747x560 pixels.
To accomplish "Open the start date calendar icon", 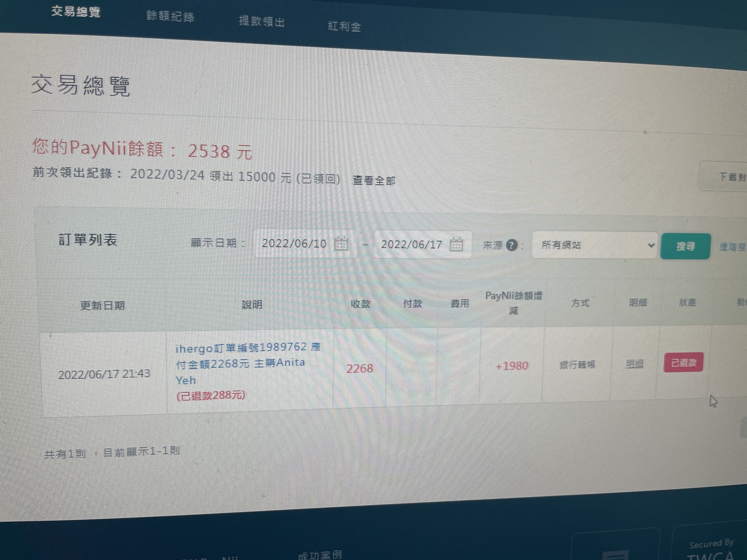I will click(x=341, y=244).
